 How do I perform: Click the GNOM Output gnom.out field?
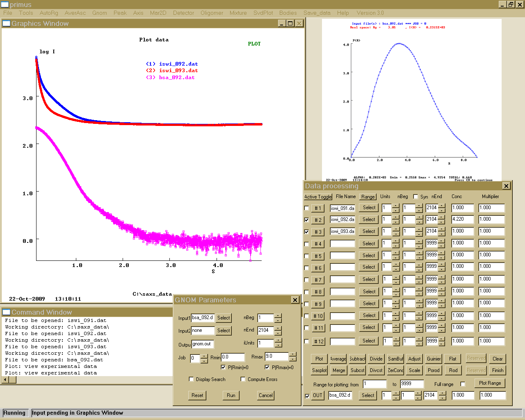click(203, 344)
